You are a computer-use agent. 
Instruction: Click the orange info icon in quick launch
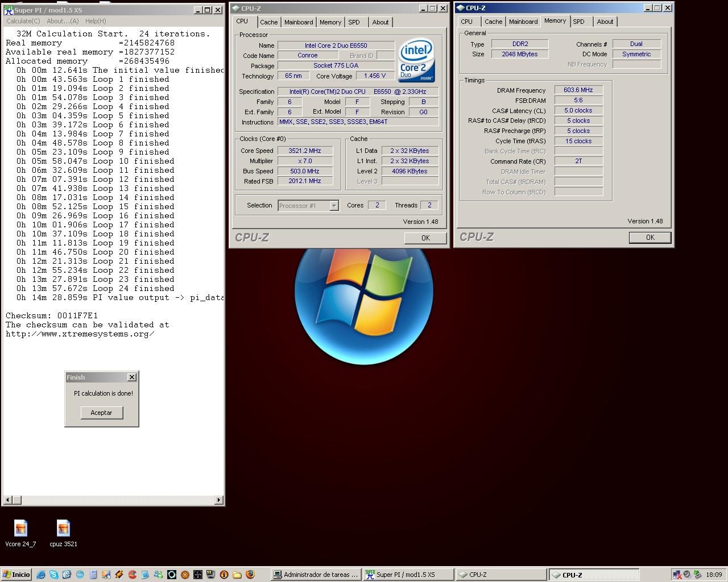click(x=224, y=575)
